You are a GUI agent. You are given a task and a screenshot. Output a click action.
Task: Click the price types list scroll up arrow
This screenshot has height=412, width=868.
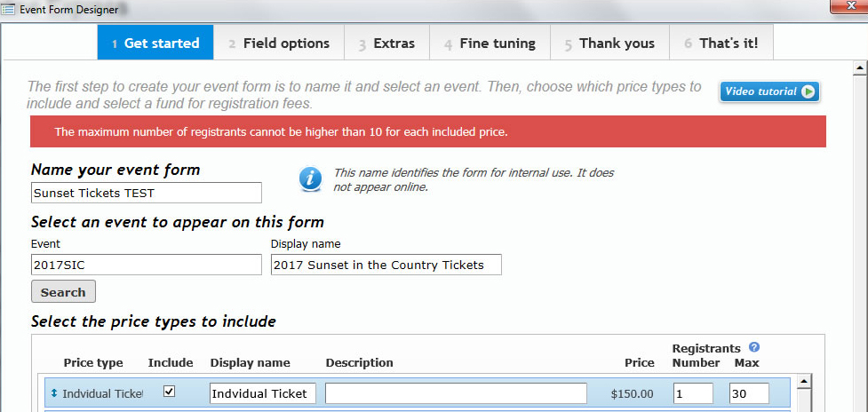coord(804,381)
